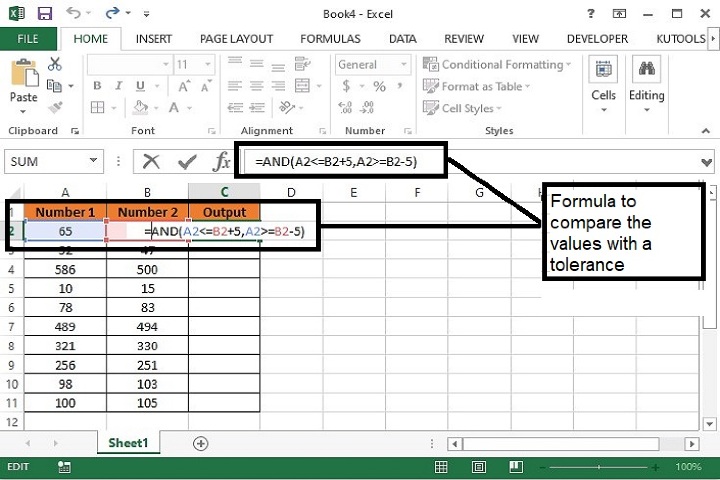Open the Name Box dropdown showing SUM
The image size is (720, 480).
pyautogui.click(x=94, y=161)
